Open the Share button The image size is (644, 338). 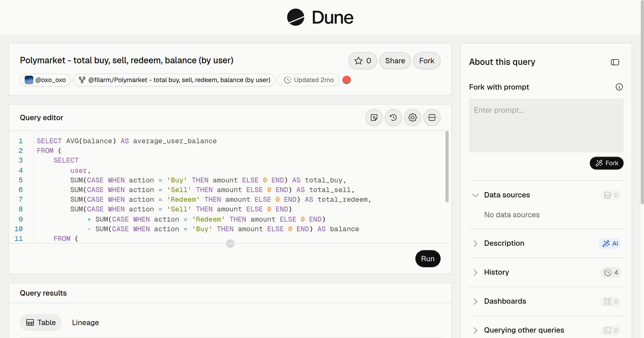395,61
